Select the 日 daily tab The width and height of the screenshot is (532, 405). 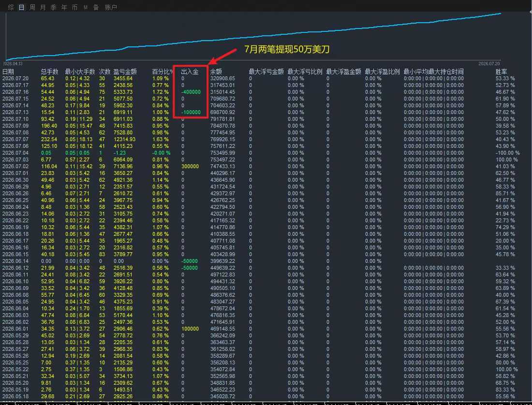21,7
